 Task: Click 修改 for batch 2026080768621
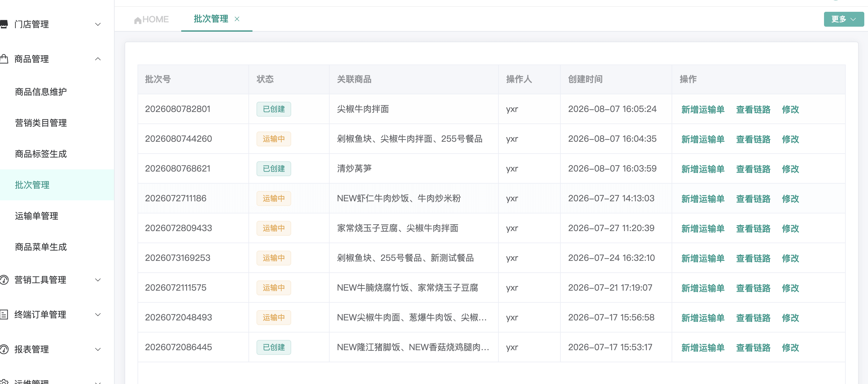[x=790, y=169]
